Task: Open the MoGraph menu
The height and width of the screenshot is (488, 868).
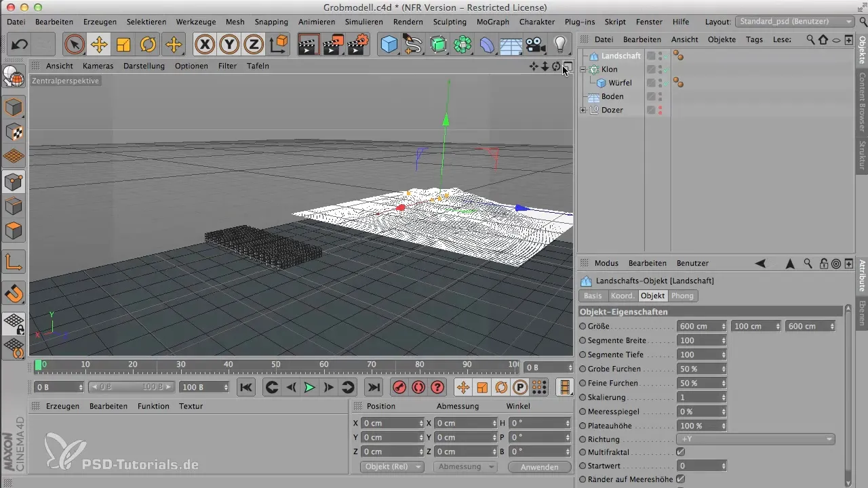Action: (x=493, y=22)
